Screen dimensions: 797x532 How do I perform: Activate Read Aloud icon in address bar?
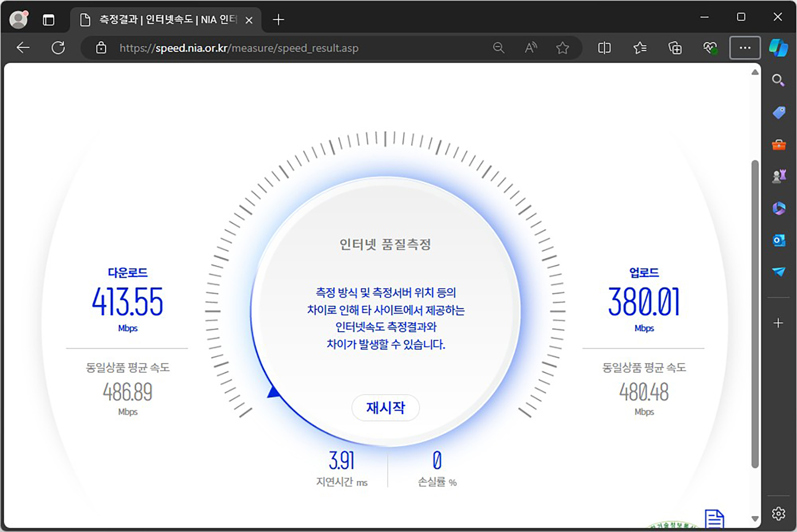tap(530, 48)
